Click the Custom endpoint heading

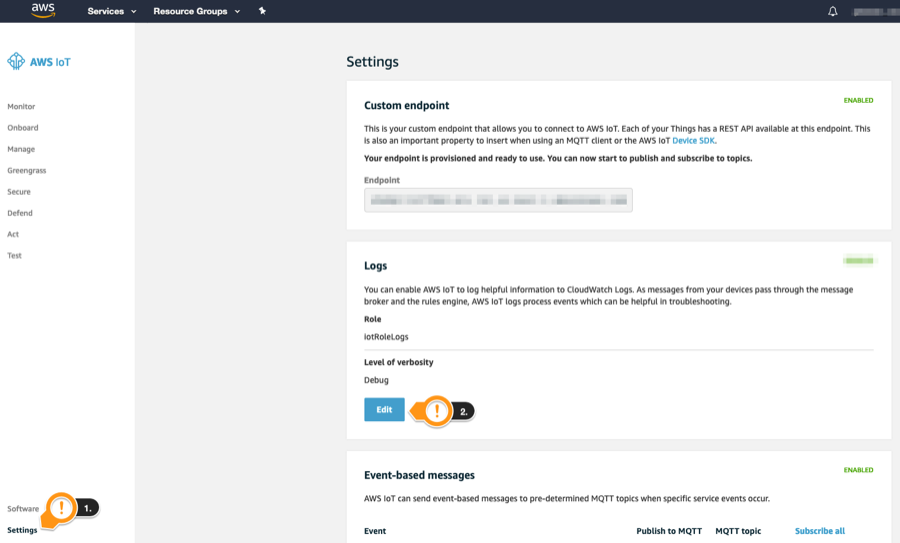(406, 106)
